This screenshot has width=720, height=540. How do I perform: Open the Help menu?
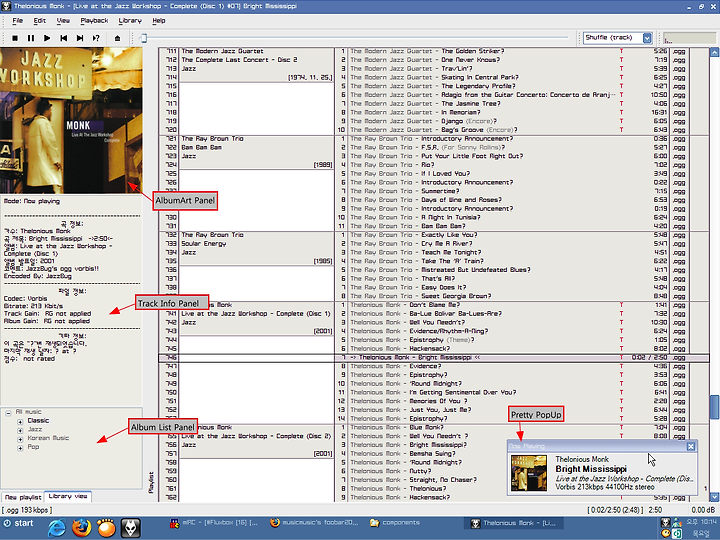158,21
